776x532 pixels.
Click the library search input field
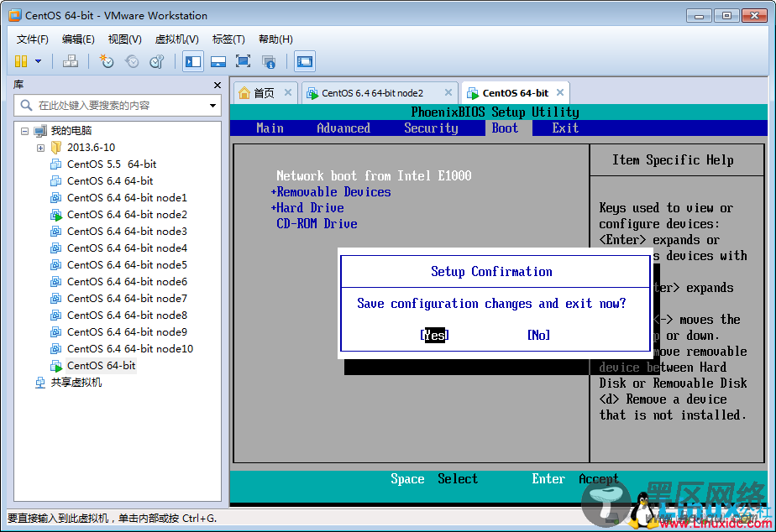point(118,106)
